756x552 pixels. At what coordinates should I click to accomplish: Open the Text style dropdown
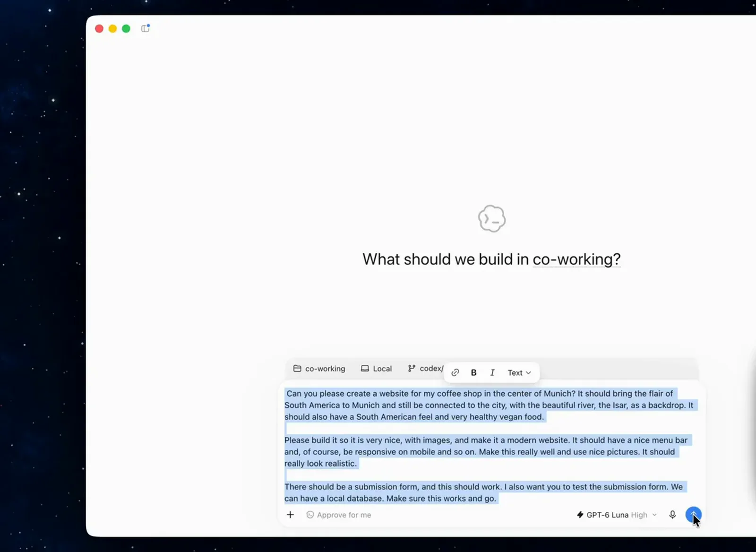tap(519, 372)
